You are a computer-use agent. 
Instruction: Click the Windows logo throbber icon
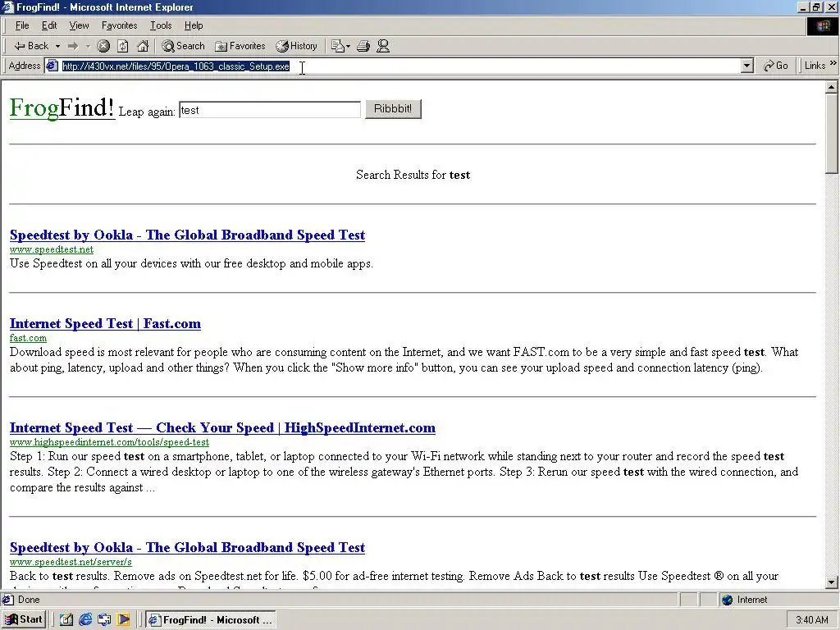823,25
